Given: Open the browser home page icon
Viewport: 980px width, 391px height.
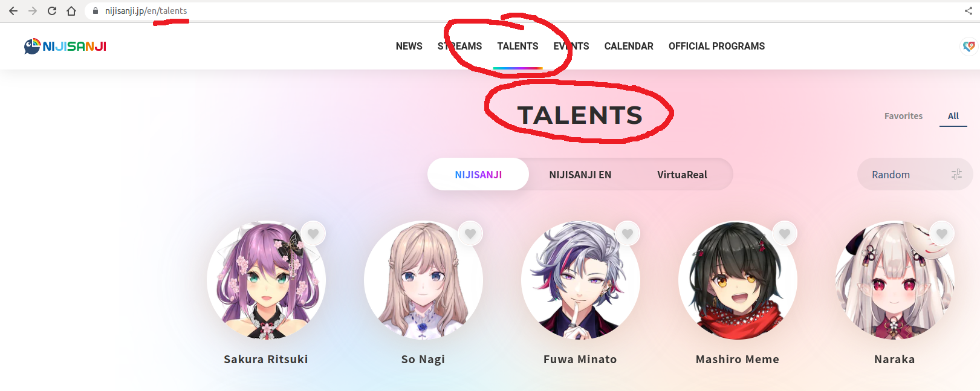Looking at the screenshot, I should click(x=71, y=11).
